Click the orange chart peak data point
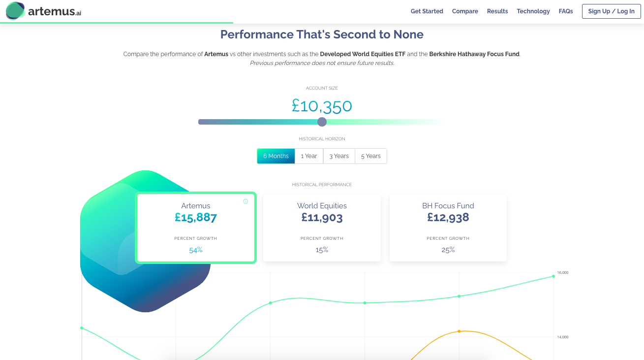The height and width of the screenshot is (360, 644). coord(459,331)
